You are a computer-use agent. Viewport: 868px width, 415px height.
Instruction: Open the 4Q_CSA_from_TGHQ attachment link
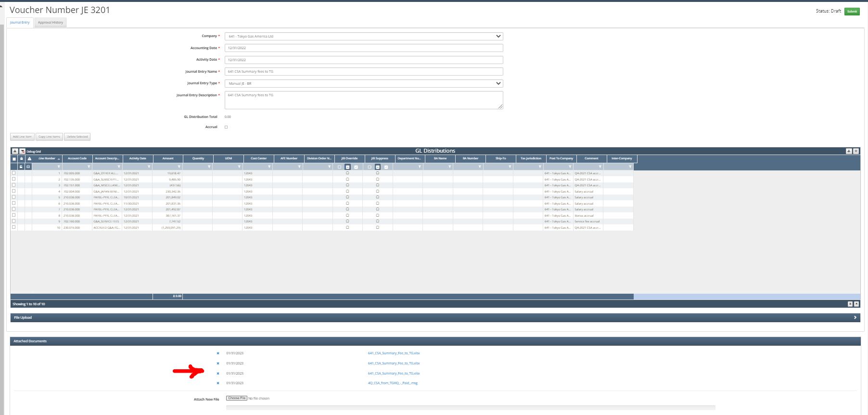[x=393, y=383]
